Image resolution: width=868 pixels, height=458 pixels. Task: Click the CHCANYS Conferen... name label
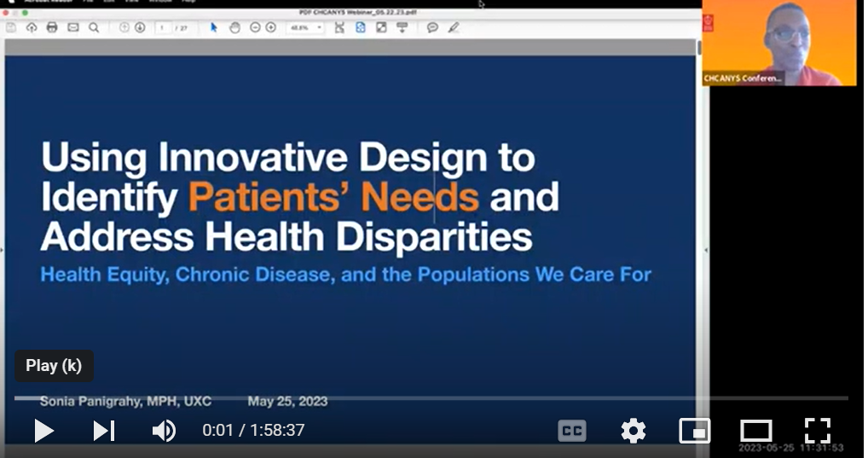pyautogui.click(x=743, y=78)
